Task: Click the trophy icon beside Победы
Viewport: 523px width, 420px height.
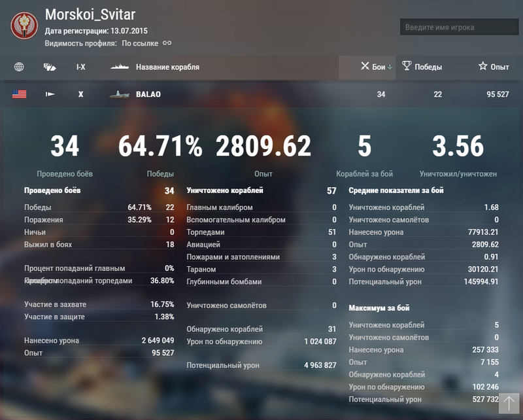Action: (407, 66)
